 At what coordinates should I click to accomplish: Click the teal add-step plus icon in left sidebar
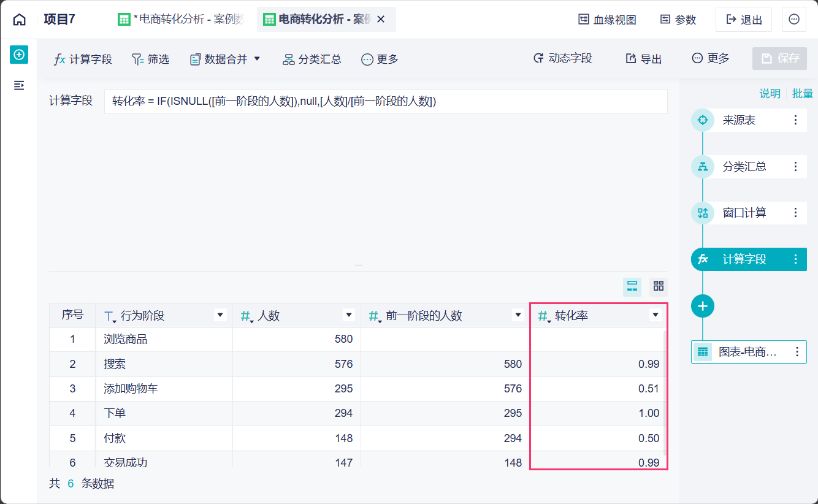[19, 55]
